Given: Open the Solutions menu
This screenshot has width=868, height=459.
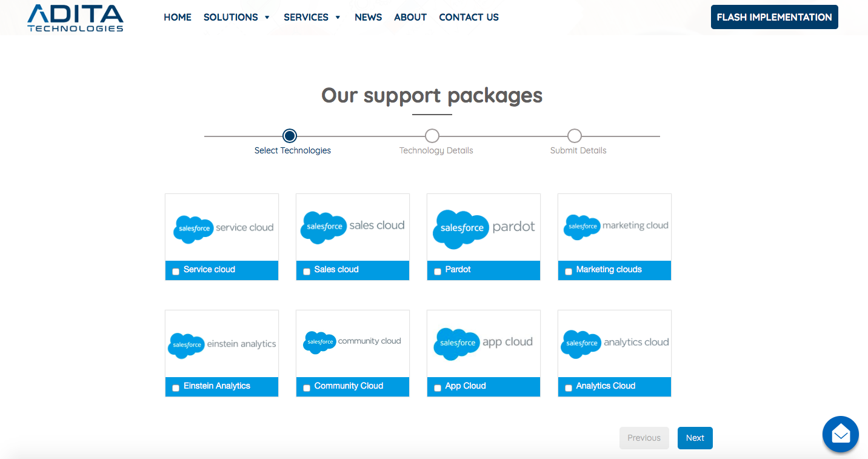Looking at the screenshot, I should pos(231,18).
